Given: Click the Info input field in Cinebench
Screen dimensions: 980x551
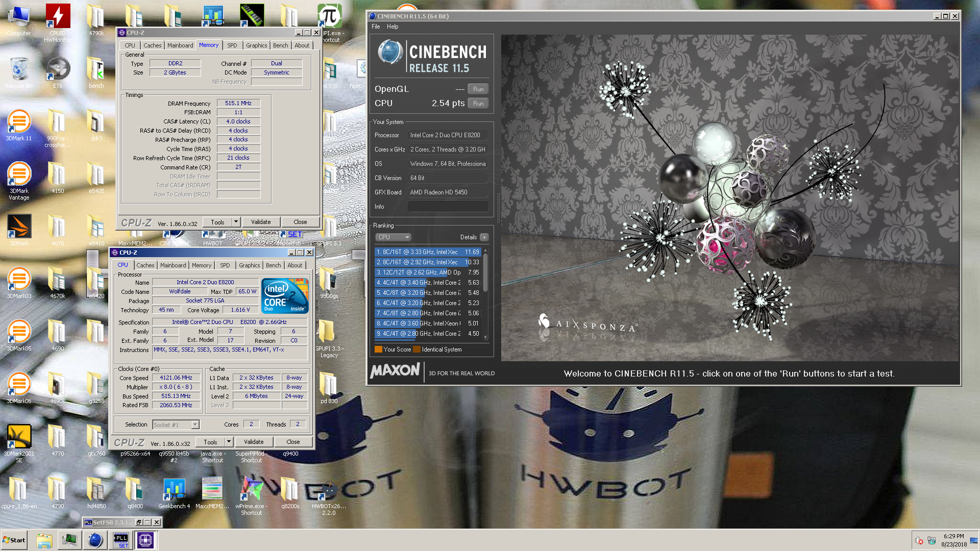Looking at the screenshot, I should [448, 207].
